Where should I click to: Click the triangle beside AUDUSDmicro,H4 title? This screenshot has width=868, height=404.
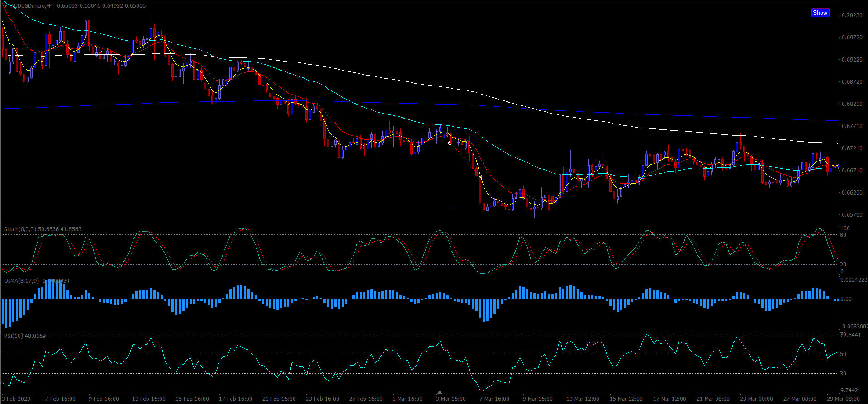tap(6, 5)
